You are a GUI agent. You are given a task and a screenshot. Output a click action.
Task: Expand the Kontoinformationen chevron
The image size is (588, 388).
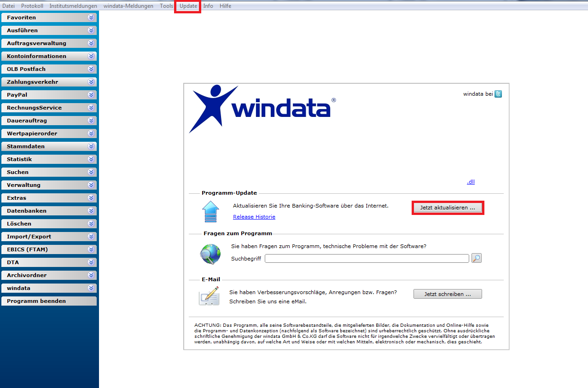point(91,56)
